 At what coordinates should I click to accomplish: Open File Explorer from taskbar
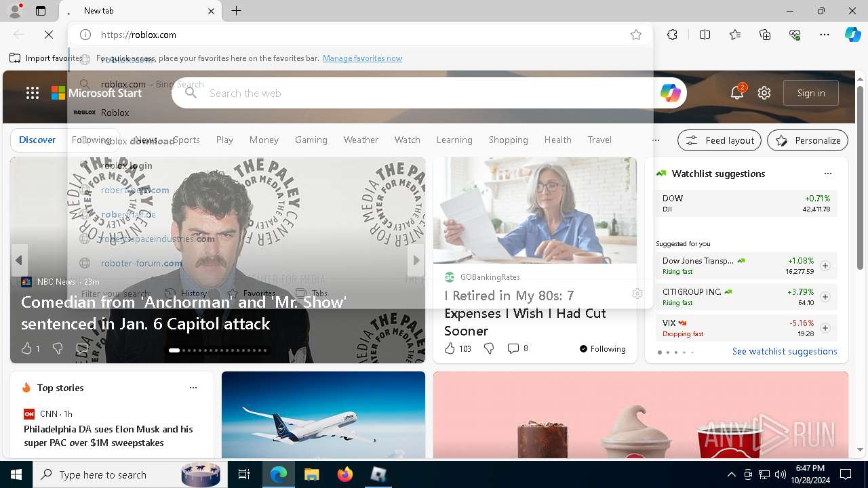tap(311, 474)
